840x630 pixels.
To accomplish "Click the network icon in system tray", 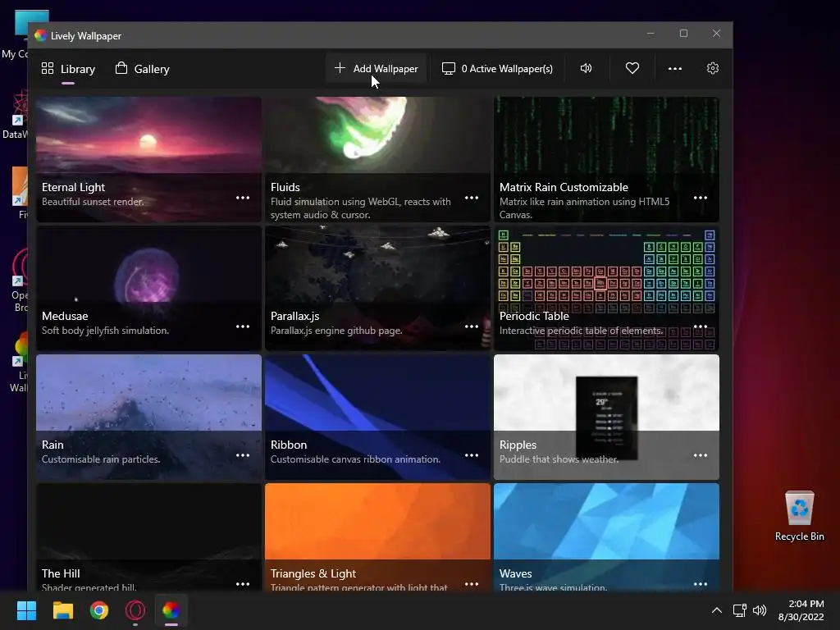I will pos(740,610).
